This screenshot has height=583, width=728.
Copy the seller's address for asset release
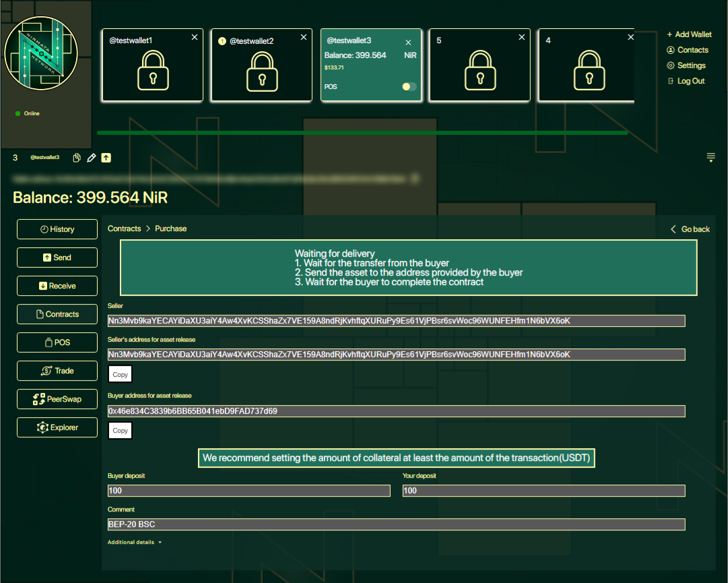pyautogui.click(x=121, y=374)
